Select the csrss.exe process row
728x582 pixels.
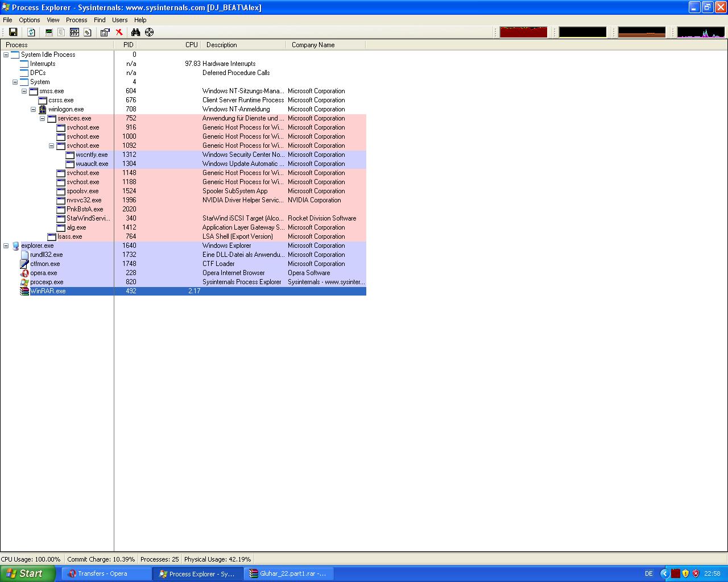[183, 100]
